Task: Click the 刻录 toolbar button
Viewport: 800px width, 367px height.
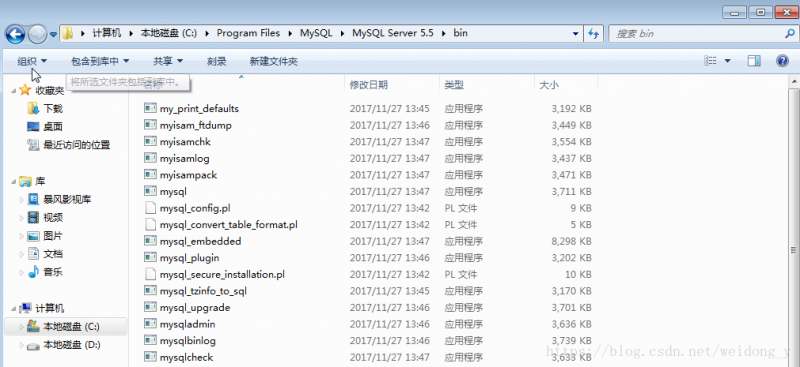Action: pyautogui.click(x=216, y=62)
